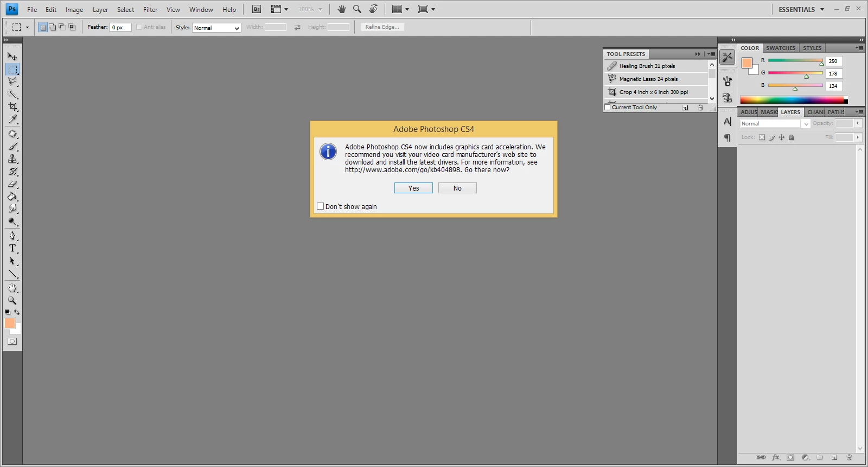
Task: Open the Clone Source panel icon
Action: (727, 98)
